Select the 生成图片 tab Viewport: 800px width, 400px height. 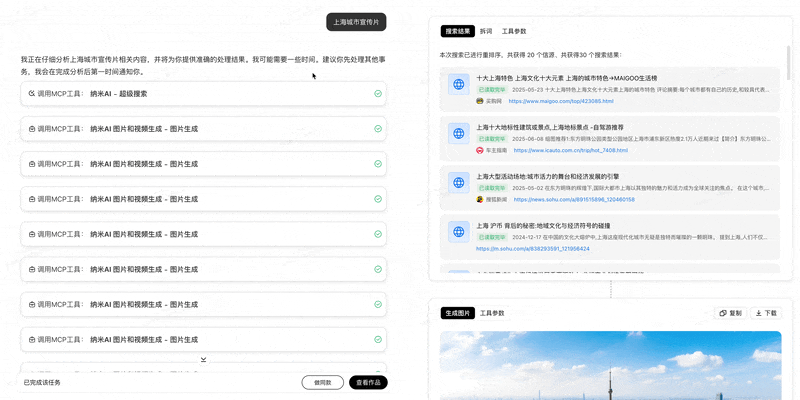(458, 313)
